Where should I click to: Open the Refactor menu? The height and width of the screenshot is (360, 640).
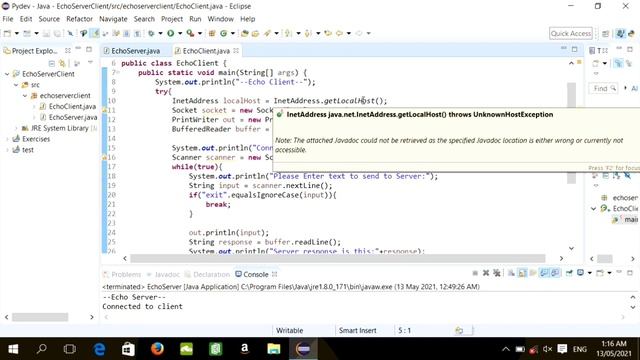point(79,19)
